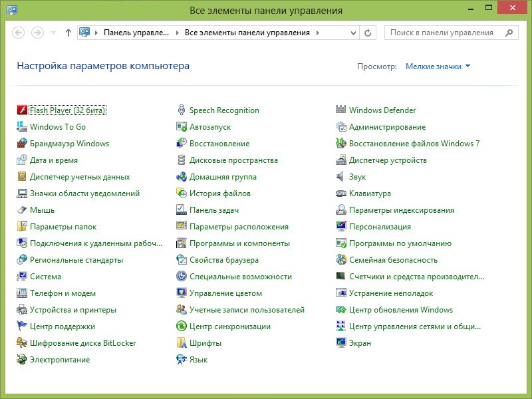
Task: Click the Speech Recognition microphone icon
Action: click(182, 110)
